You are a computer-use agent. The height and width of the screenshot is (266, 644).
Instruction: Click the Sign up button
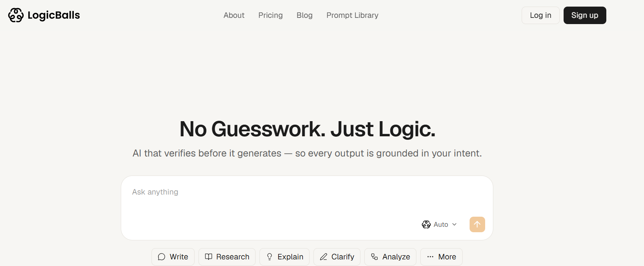pyautogui.click(x=585, y=15)
